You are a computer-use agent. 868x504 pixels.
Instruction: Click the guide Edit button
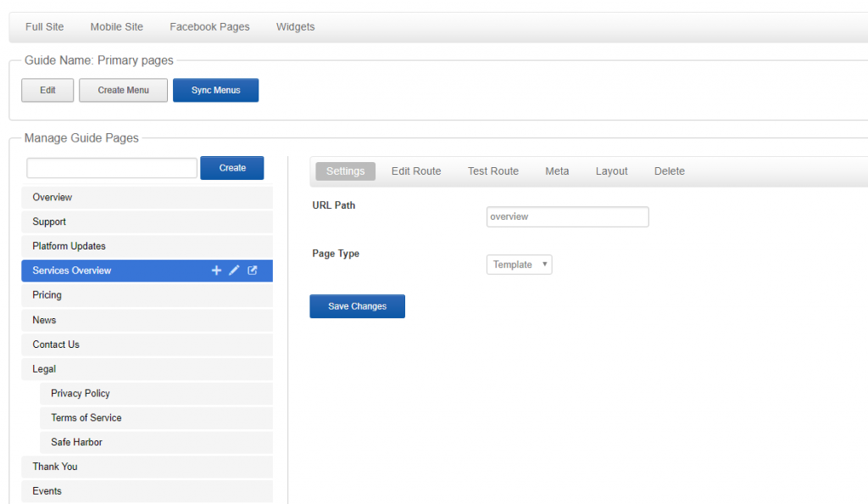click(47, 90)
